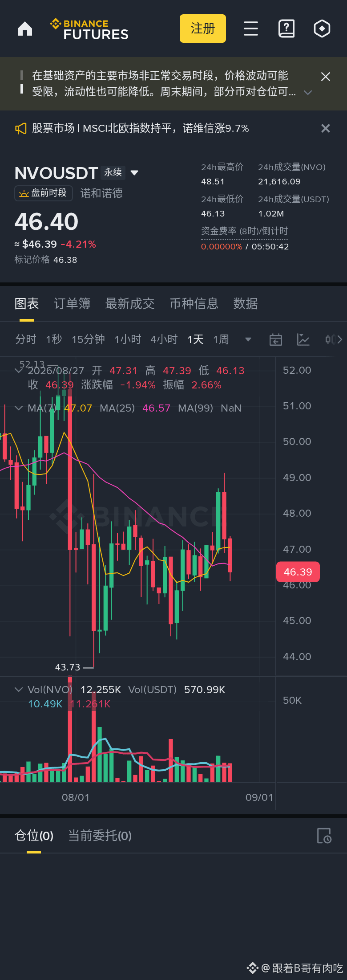Tap the yellow 注册 register button
The height and width of the screenshot is (980, 347).
pos(203,29)
